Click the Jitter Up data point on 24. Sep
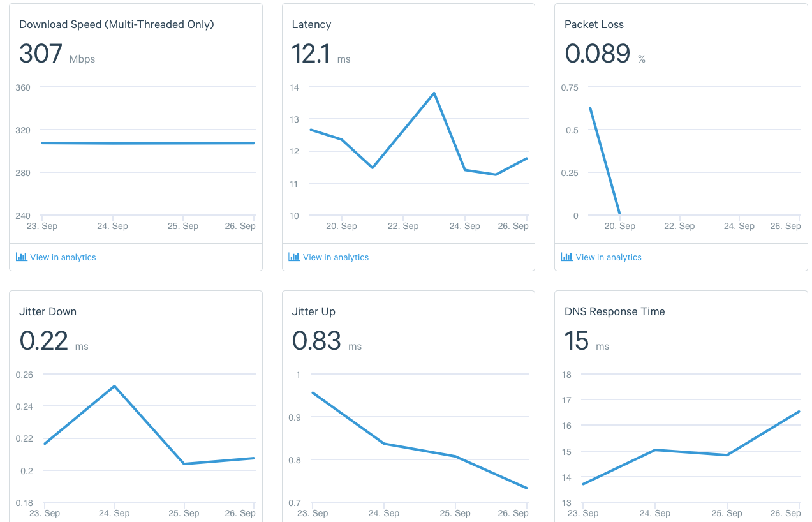This screenshot has width=812, height=522. click(x=384, y=444)
